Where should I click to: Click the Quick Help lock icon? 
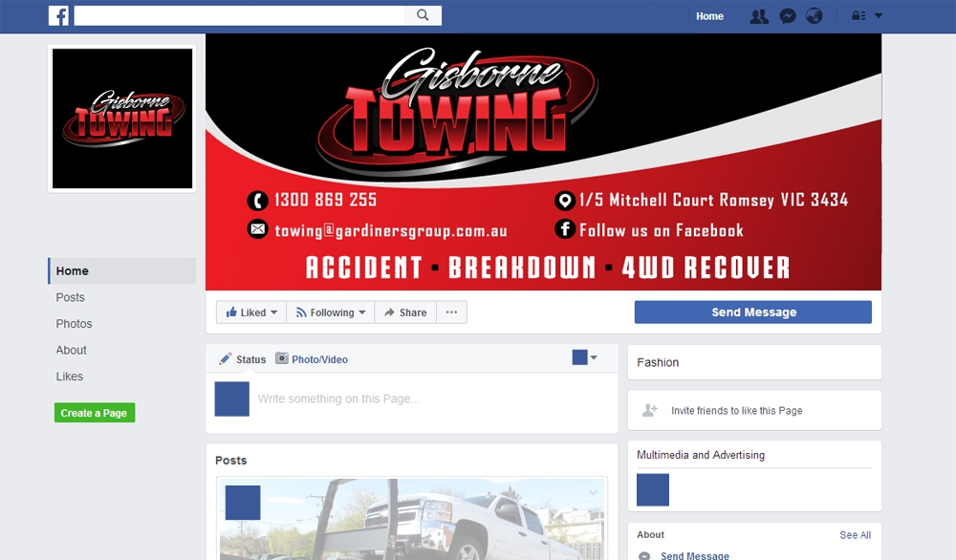pyautogui.click(x=858, y=15)
